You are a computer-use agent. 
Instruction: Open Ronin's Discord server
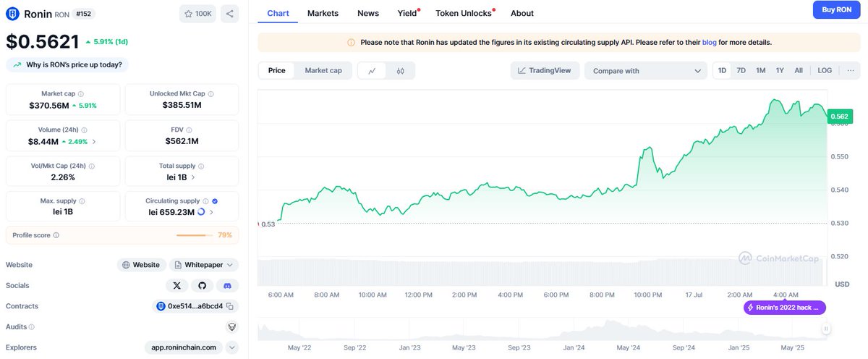coord(227,286)
